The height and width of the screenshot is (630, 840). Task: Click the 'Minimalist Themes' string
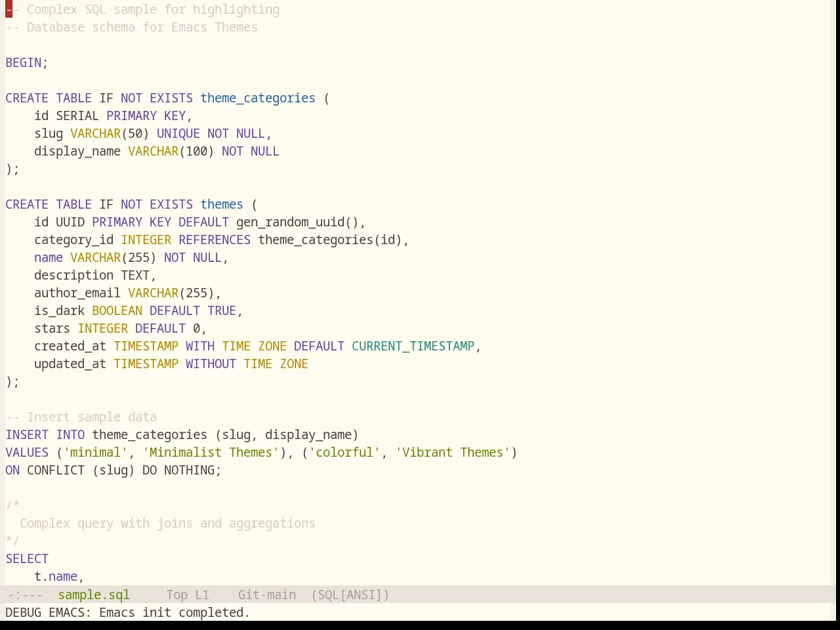pyautogui.click(x=211, y=452)
